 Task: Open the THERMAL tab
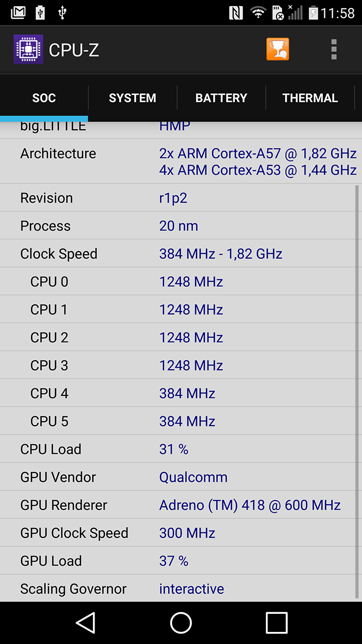pos(310,98)
